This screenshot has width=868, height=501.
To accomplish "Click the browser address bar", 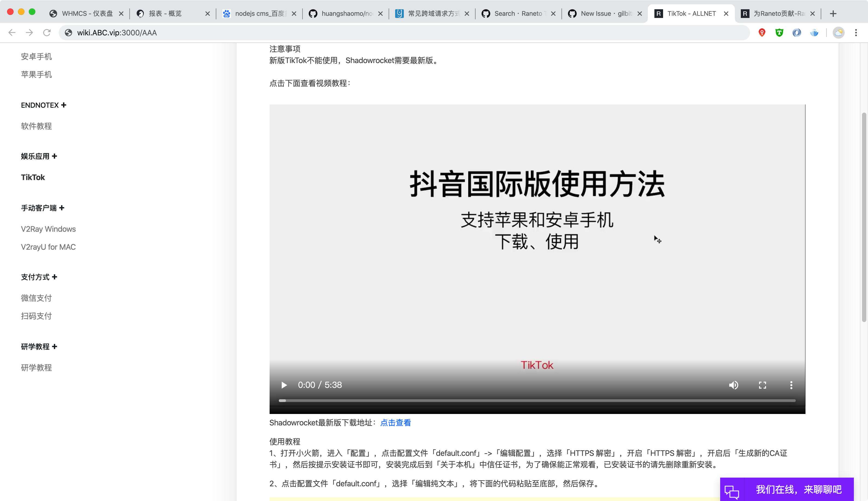I will tap(241, 33).
